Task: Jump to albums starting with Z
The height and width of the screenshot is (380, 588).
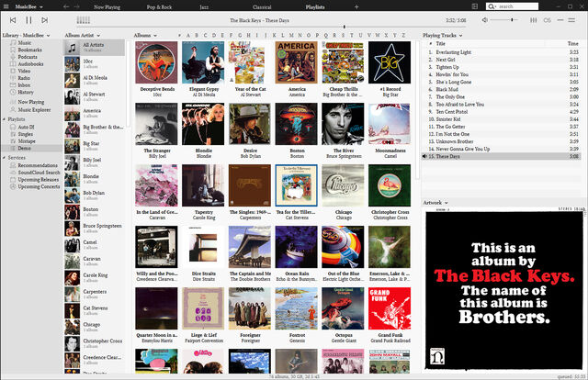Action: (403, 35)
